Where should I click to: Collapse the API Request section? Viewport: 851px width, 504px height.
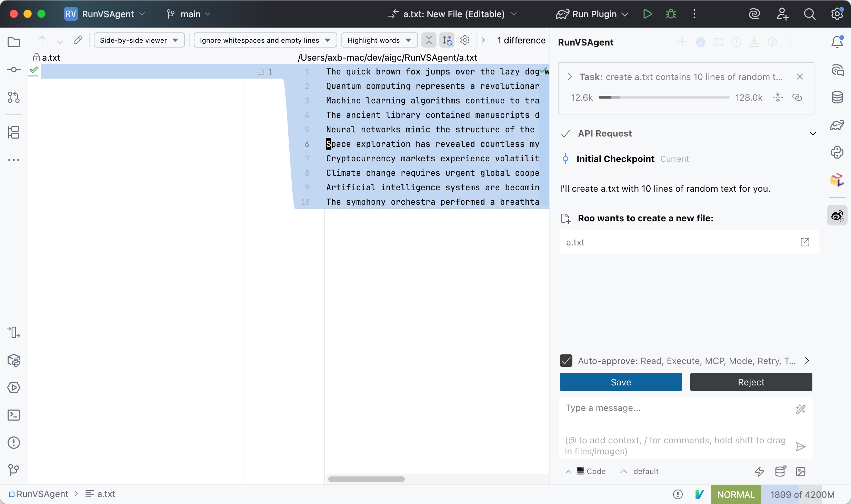(812, 133)
